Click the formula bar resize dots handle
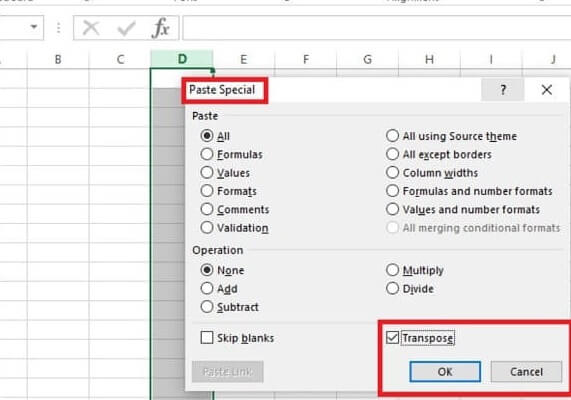Viewport: 571px width, 400px height. tap(58, 28)
